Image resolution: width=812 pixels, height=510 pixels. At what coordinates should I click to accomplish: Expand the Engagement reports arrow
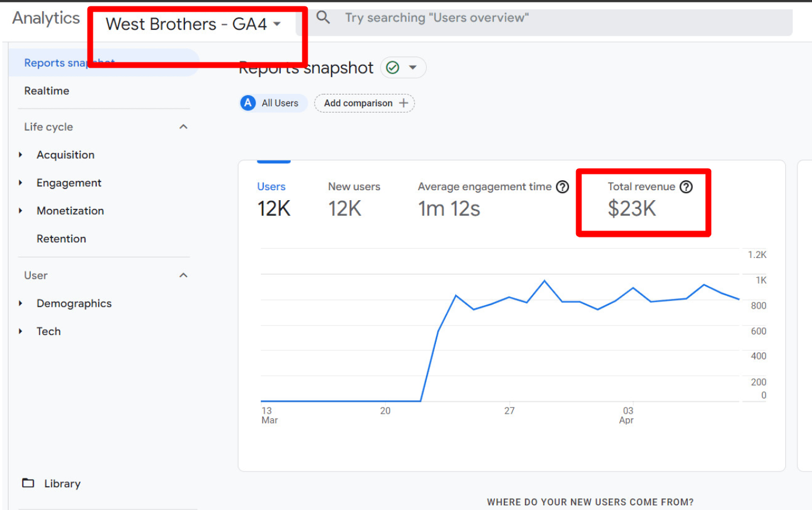20,183
